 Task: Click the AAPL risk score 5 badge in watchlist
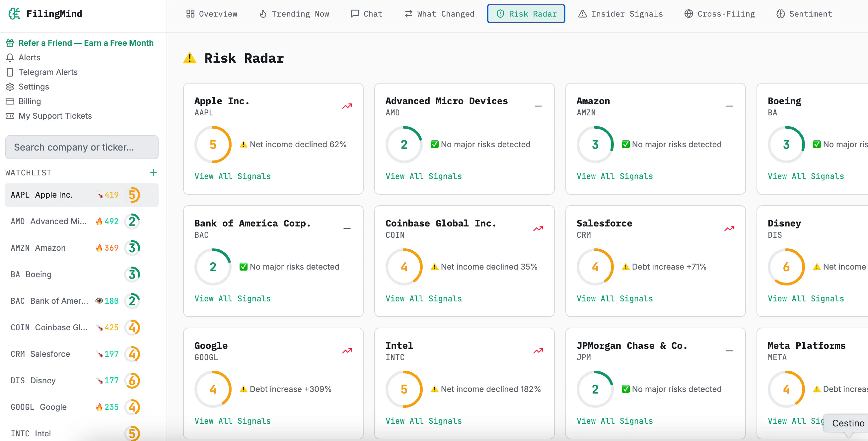coord(132,195)
